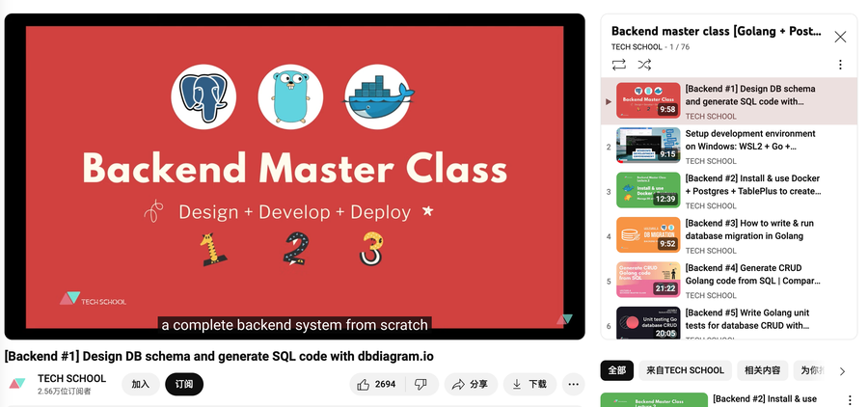Click recommended title '[Backend #2] Install & use'
The width and height of the screenshot is (868, 407).
[765, 398]
